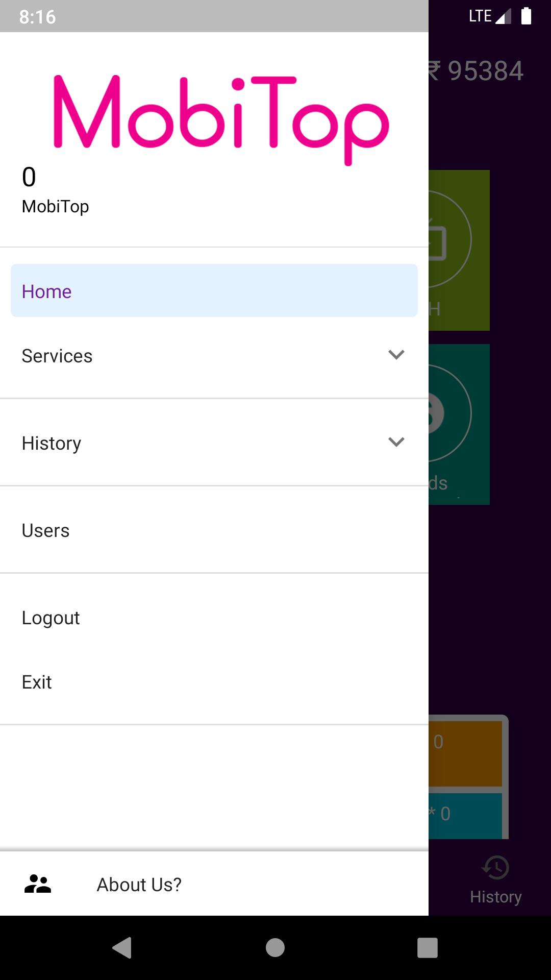Tap the orange 0 counter box

tap(465, 753)
